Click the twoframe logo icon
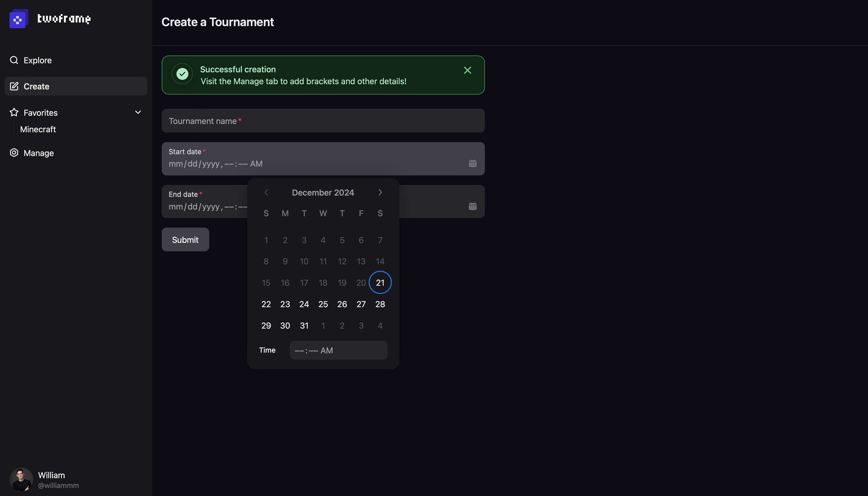 click(x=18, y=19)
